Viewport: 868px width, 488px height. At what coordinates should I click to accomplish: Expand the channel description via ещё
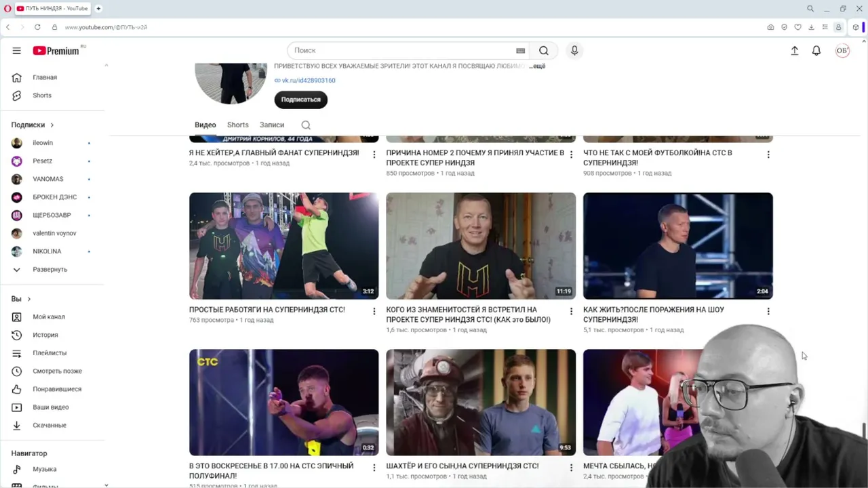(538, 66)
